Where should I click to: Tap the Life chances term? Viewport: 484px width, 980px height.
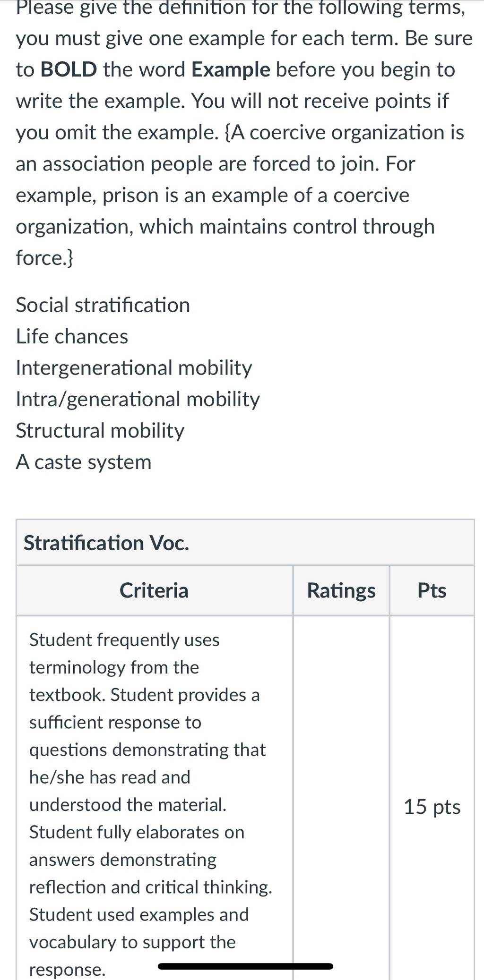coord(72,336)
